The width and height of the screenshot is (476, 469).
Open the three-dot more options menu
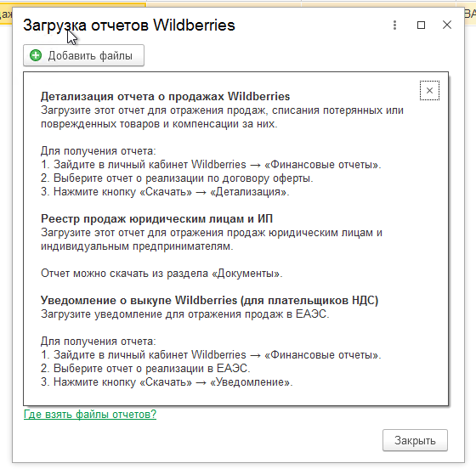tap(394, 25)
